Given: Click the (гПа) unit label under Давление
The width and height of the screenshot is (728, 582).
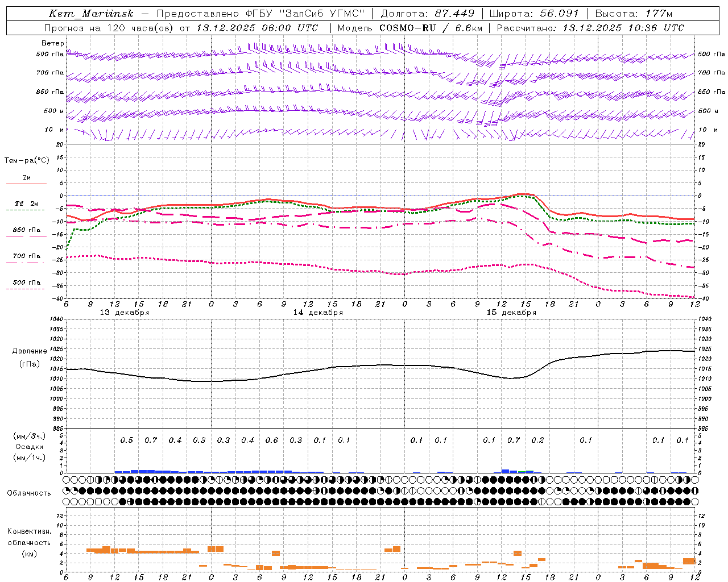Looking at the screenshot, I should coord(30,364).
